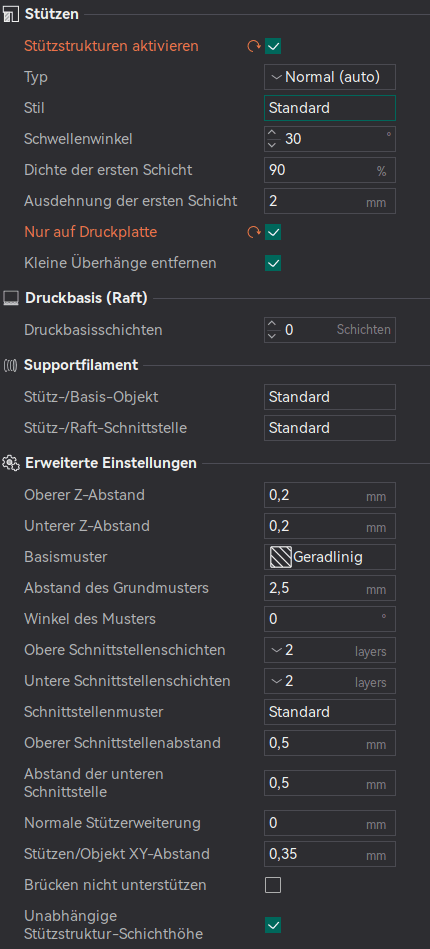Decrease the Druckbasisschichten value with the down arrow
430x949 pixels.
pyautogui.click(x=273, y=335)
